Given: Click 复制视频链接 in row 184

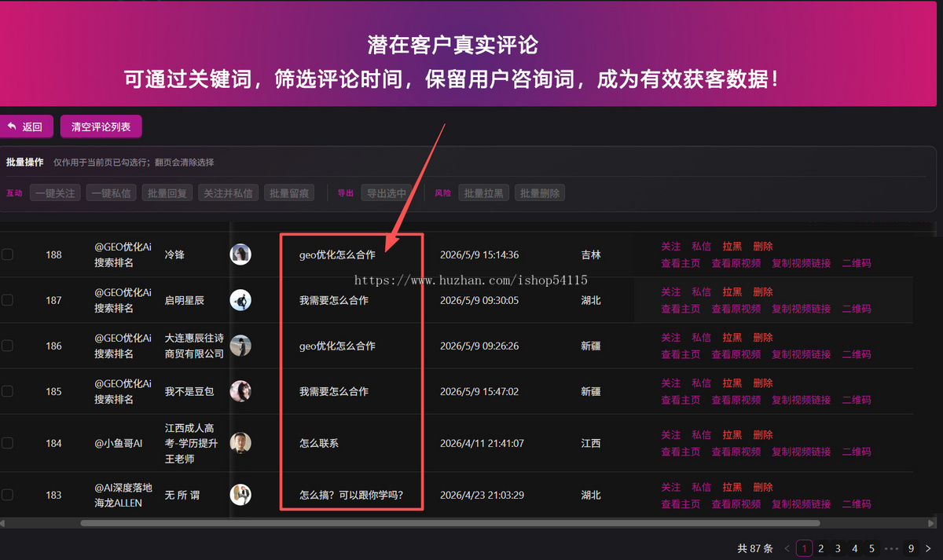Looking at the screenshot, I should [x=802, y=452].
